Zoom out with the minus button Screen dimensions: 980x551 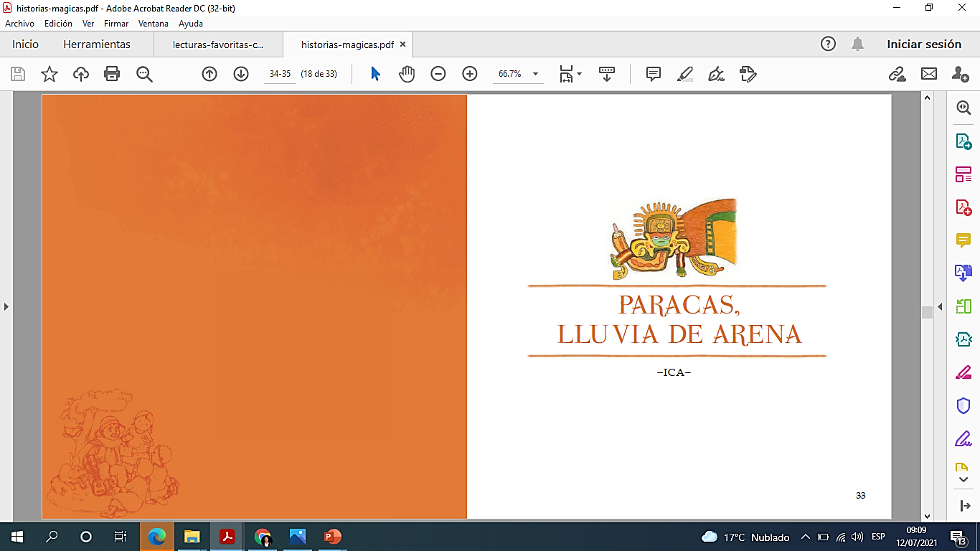pos(438,74)
